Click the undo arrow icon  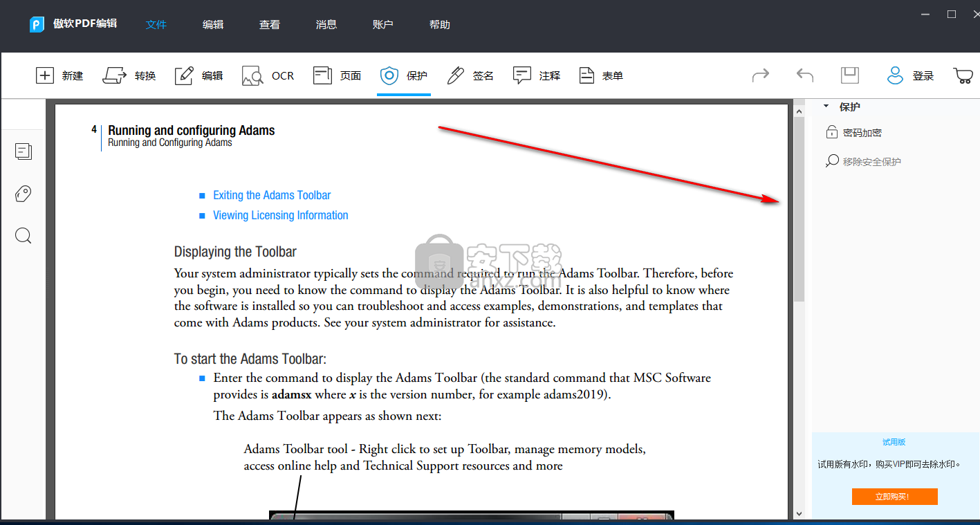point(804,75)
